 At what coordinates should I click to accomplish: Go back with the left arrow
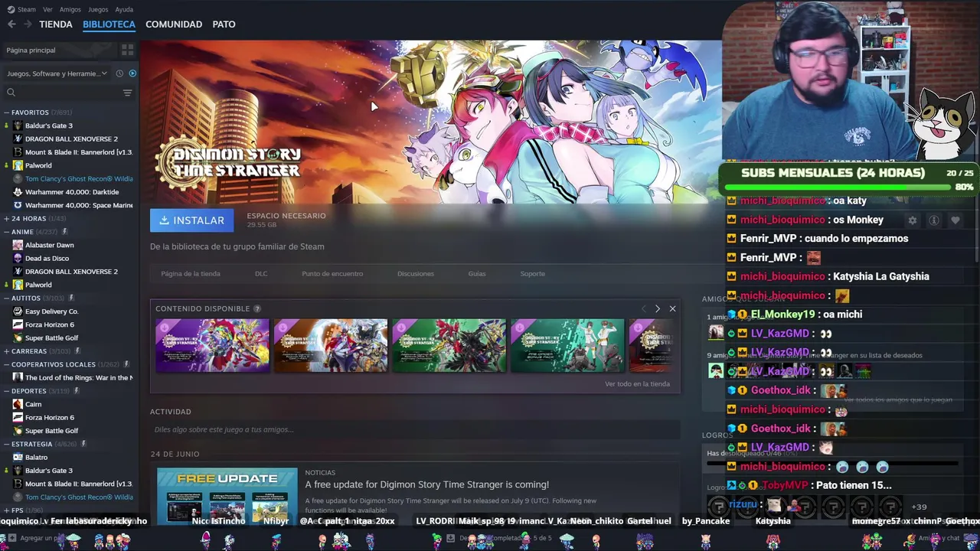click(x=11, y=24)
